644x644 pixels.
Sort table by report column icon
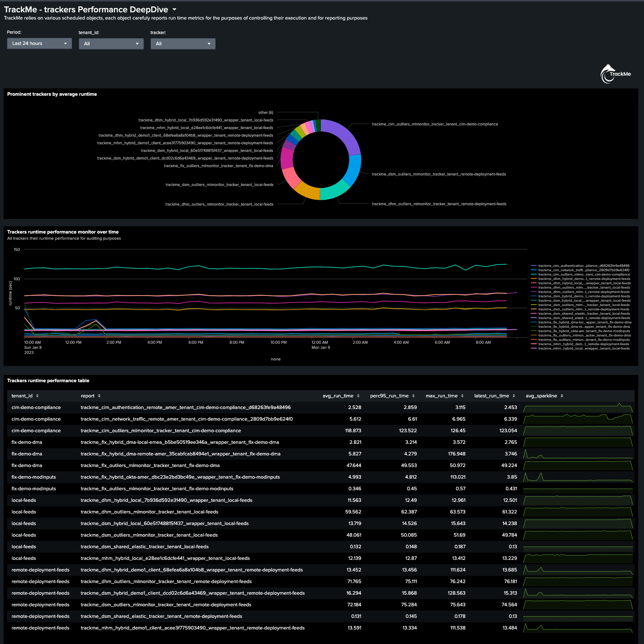99,396
